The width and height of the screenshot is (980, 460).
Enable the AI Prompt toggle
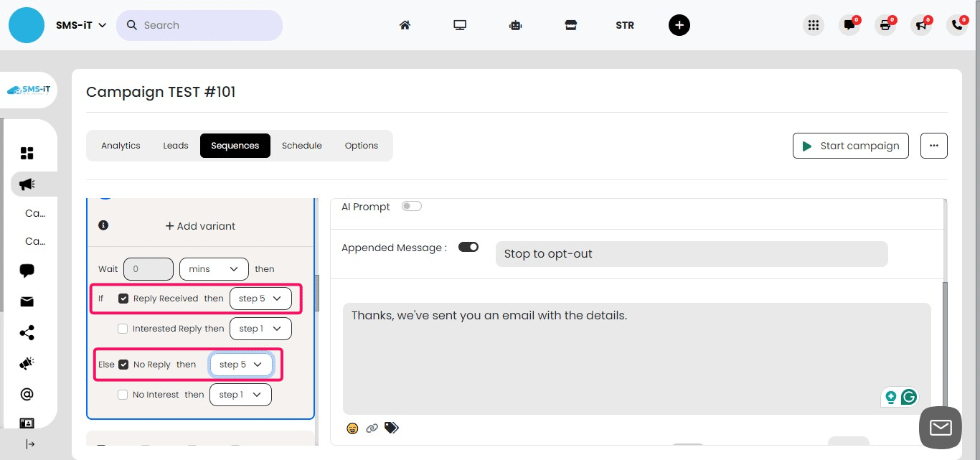pyautogui.click(x=412, y=205)
